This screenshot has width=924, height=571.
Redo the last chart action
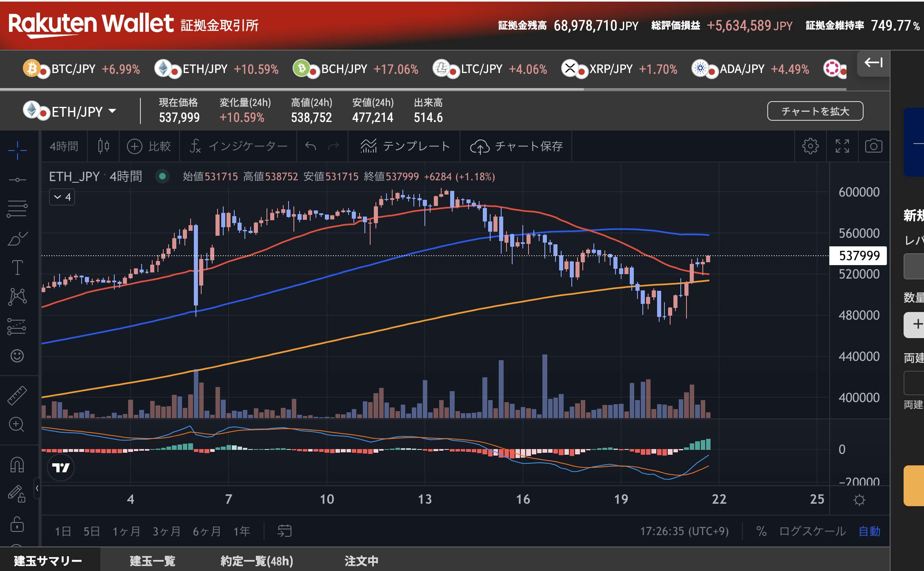(x=334, y=146)
